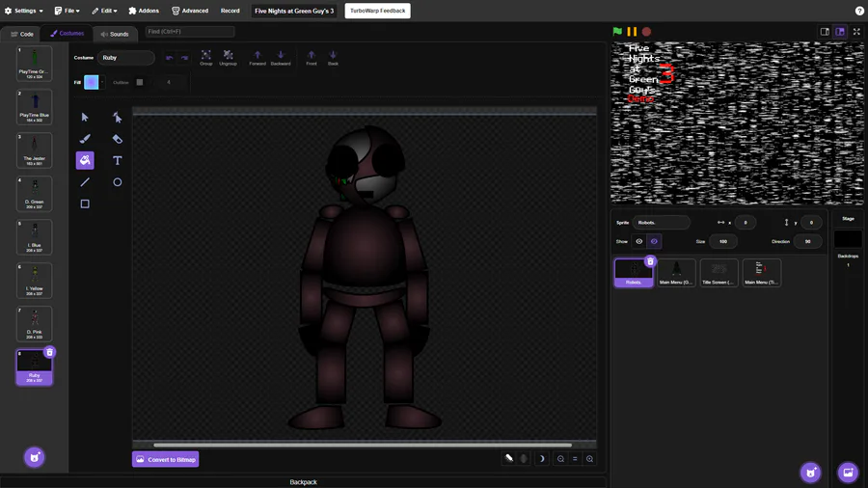This screenshot has width=868, height=488.
Task: Select The Jester costume thumbnail
Action: click(35, 149)
